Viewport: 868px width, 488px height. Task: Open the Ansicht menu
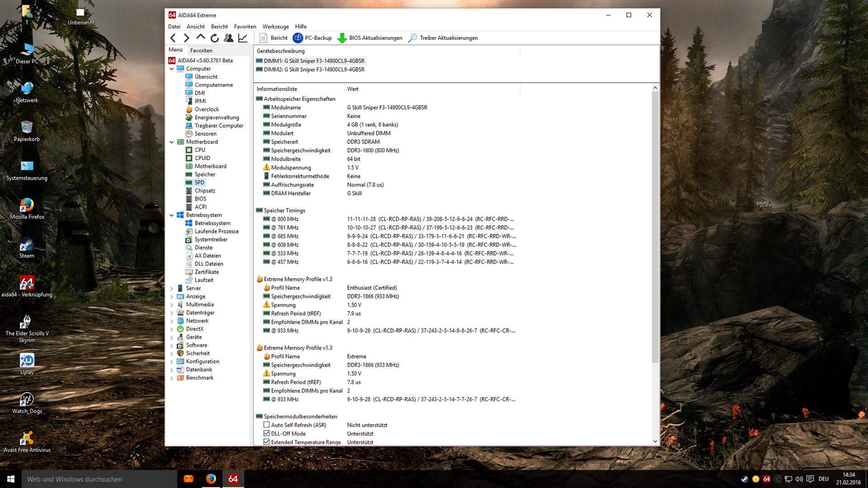(195, 27)
